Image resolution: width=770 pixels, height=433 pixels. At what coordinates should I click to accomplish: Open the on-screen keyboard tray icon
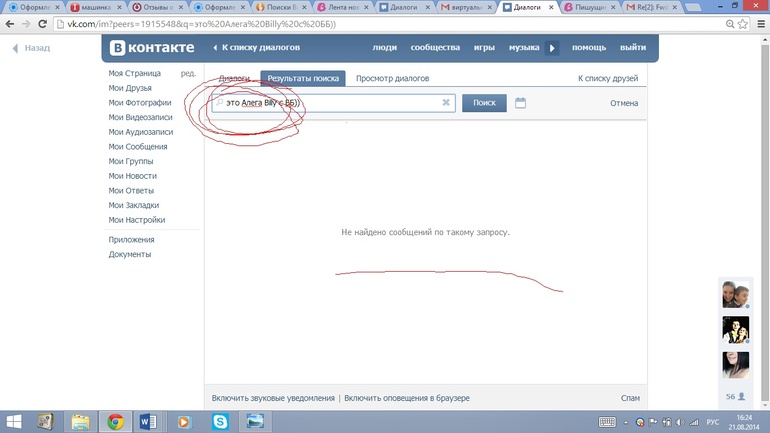coord(607,422)
